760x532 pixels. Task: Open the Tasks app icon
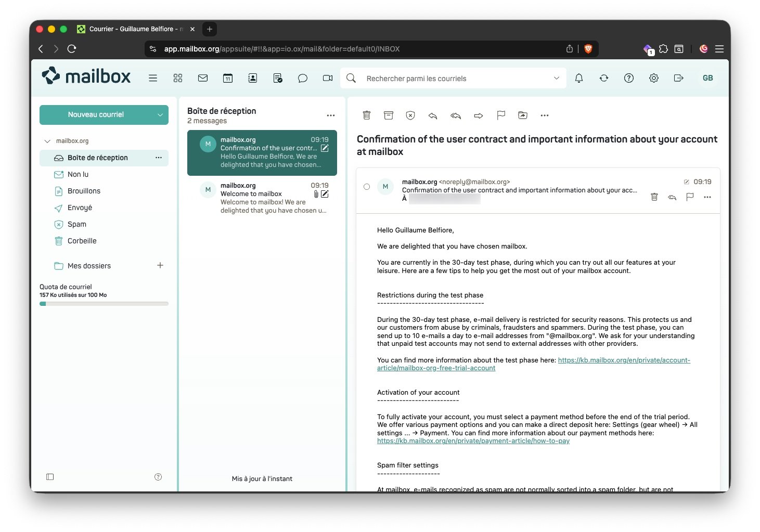[x=277, y=78]
